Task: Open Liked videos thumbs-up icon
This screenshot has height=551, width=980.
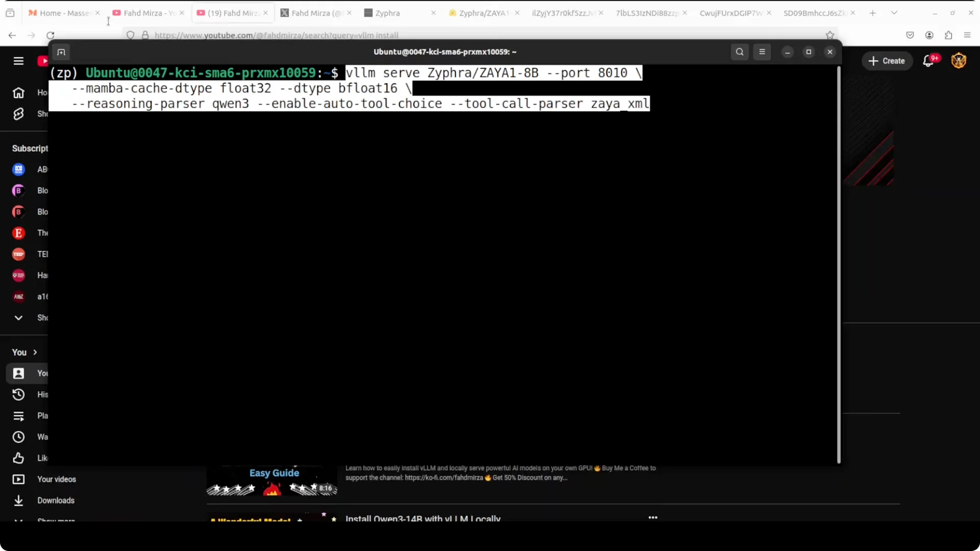Action: coord(18,458)
